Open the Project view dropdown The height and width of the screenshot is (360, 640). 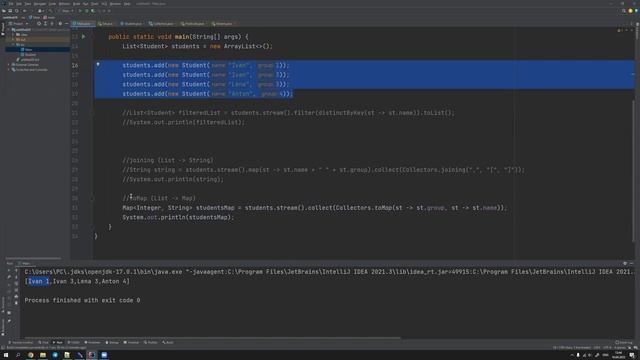click(18, 24)
